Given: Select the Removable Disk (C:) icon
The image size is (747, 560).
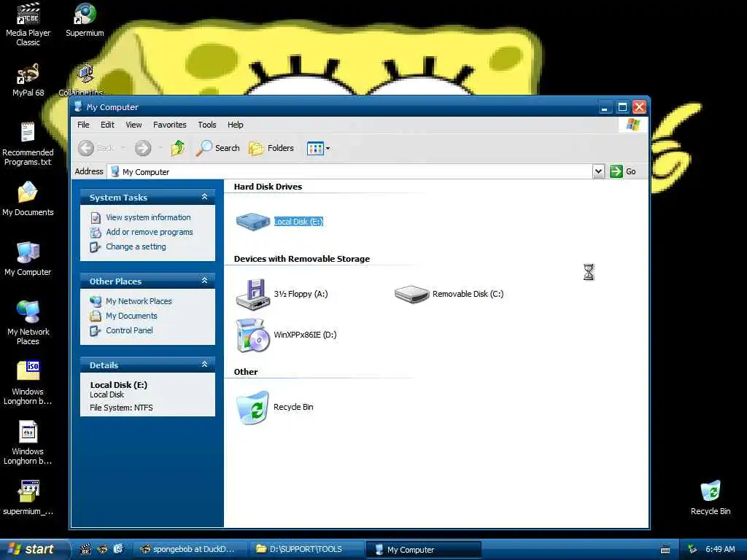Looking at the screenshot, I should tap(411, 294).
